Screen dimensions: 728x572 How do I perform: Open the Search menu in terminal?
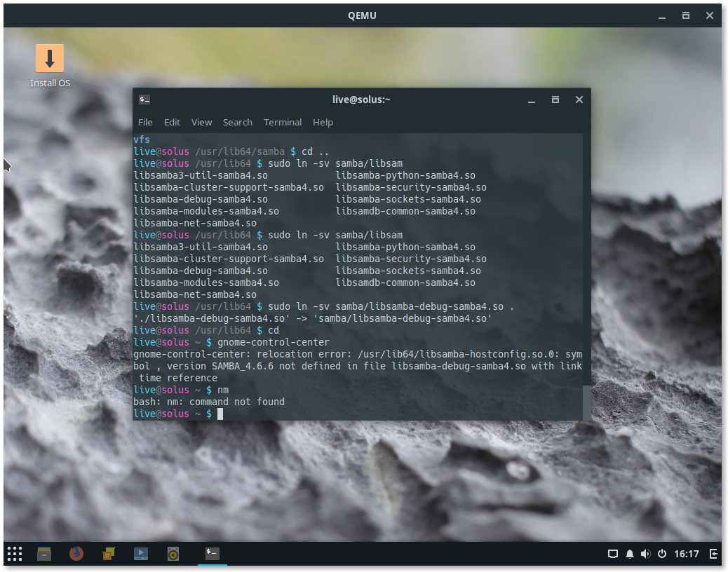click(x=237, y=123)
